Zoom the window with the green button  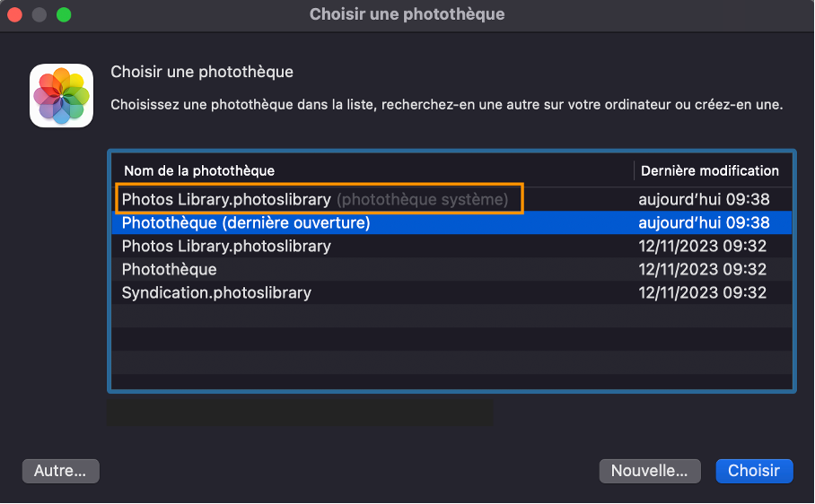coord(63,14)
